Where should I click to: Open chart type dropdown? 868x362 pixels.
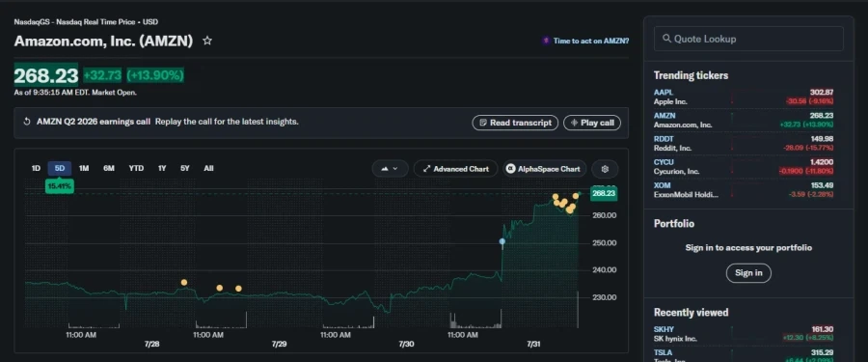click(391, 169)
